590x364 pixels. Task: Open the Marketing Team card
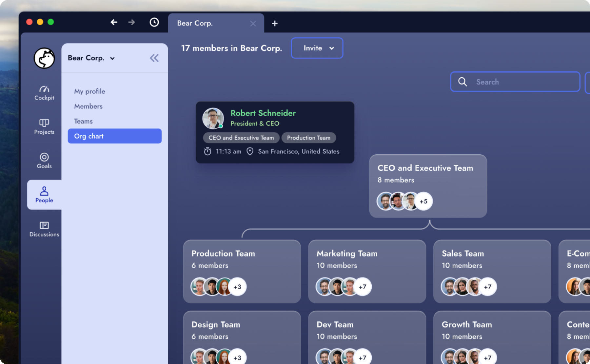pyautogui.click(x=367, y=271)
